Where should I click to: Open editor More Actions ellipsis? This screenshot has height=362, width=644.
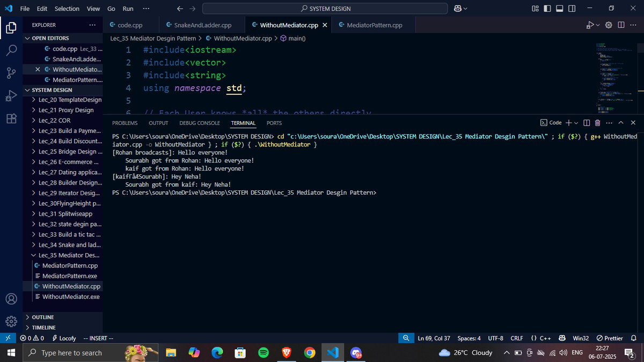click(x=633, y=25)
